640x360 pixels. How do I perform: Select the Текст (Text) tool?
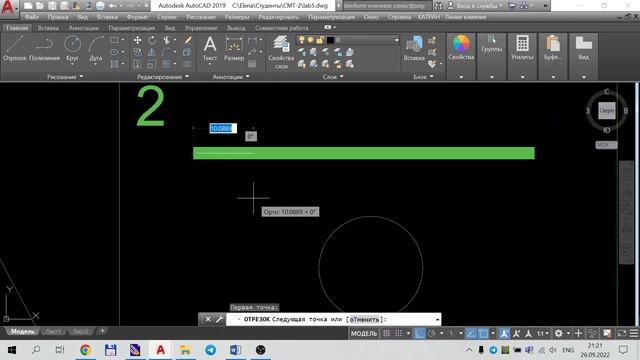(210, 49)
